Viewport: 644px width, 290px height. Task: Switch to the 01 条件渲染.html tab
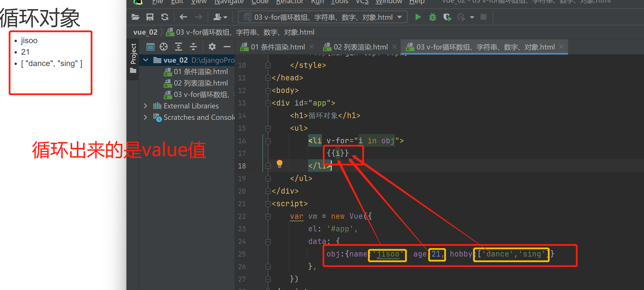click(277, 47)
